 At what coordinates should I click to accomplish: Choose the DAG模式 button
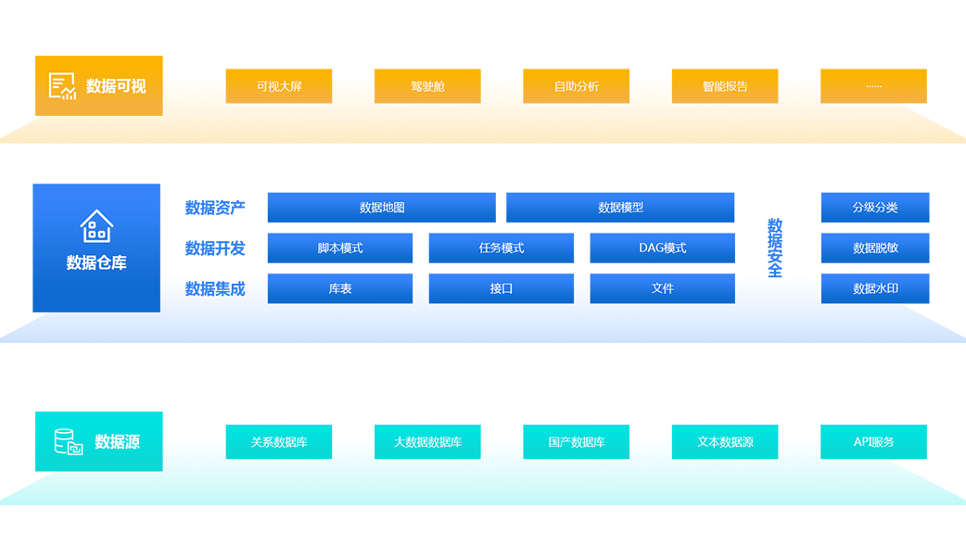coord(662,248)
